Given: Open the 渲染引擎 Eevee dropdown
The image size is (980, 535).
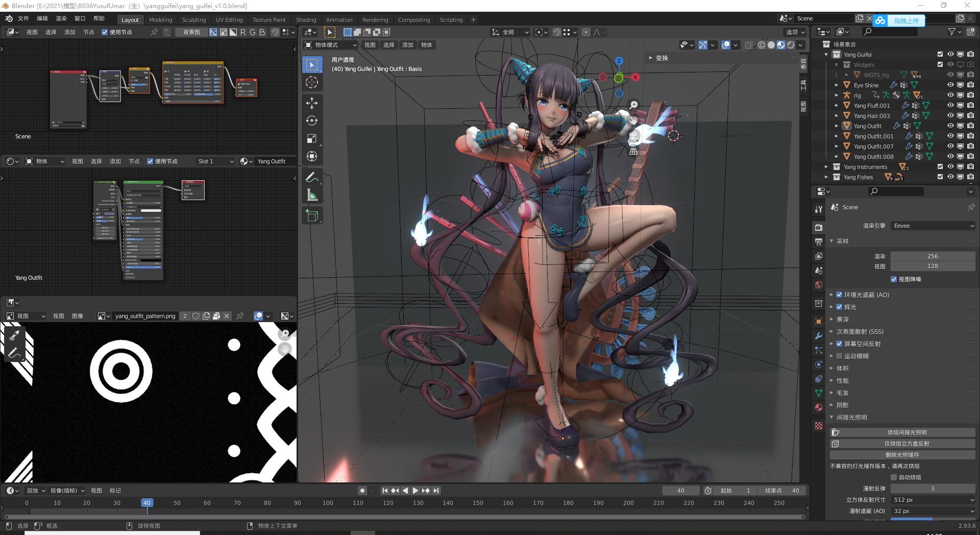Looking at the screenshot, I should [x=933, y=226].
